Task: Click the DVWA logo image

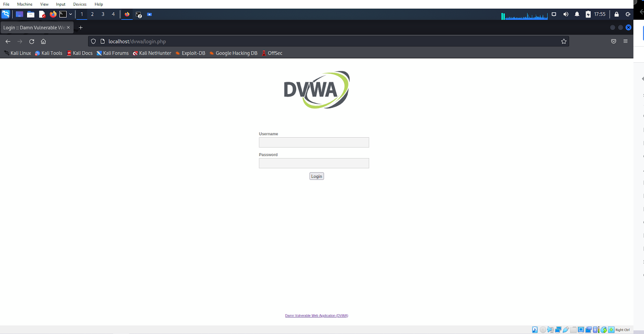Action: point(317,90)
